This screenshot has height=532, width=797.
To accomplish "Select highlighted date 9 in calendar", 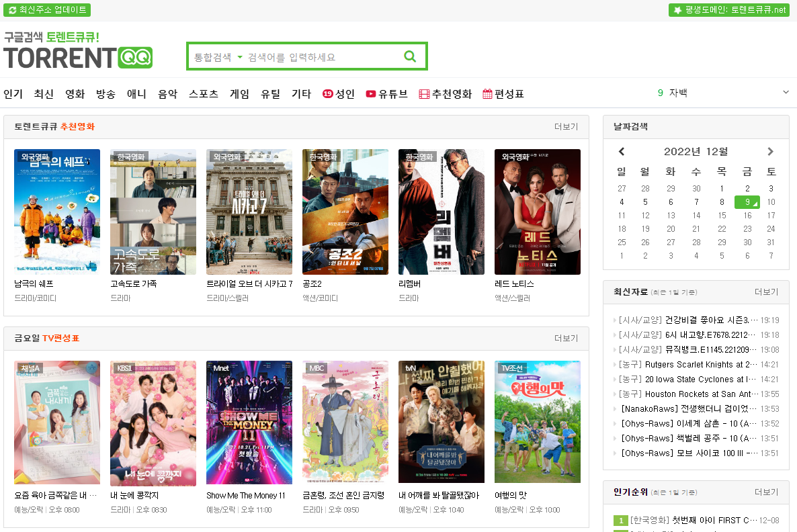I will pos(747,202).
